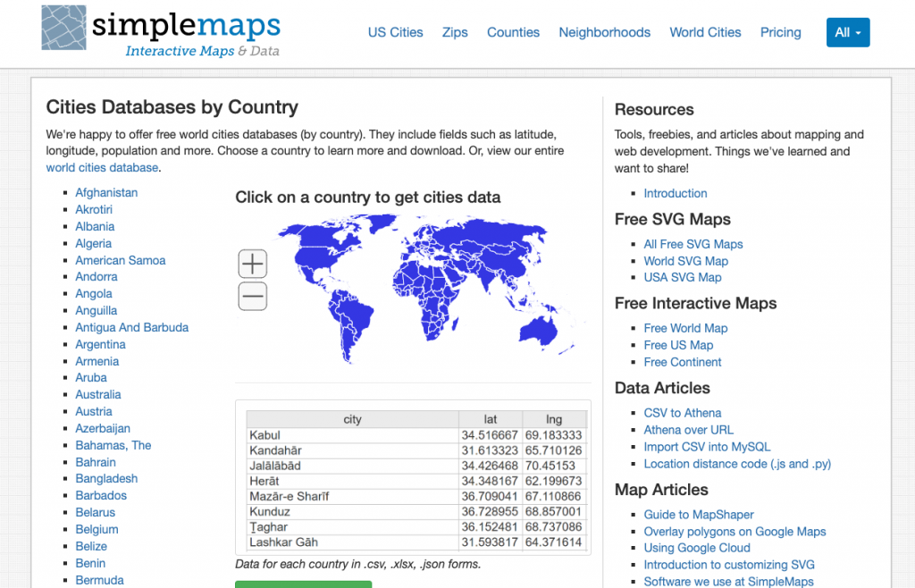
Task: Open Neighborhoods navigation item
Action: pos(605,33)
